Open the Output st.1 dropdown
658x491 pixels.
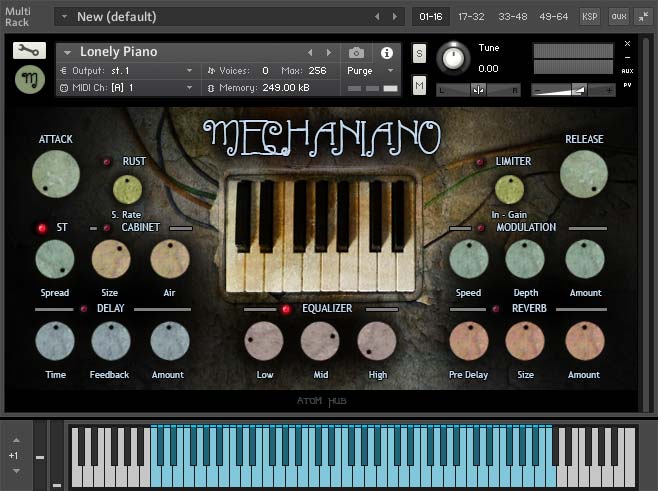click(190, 71)
